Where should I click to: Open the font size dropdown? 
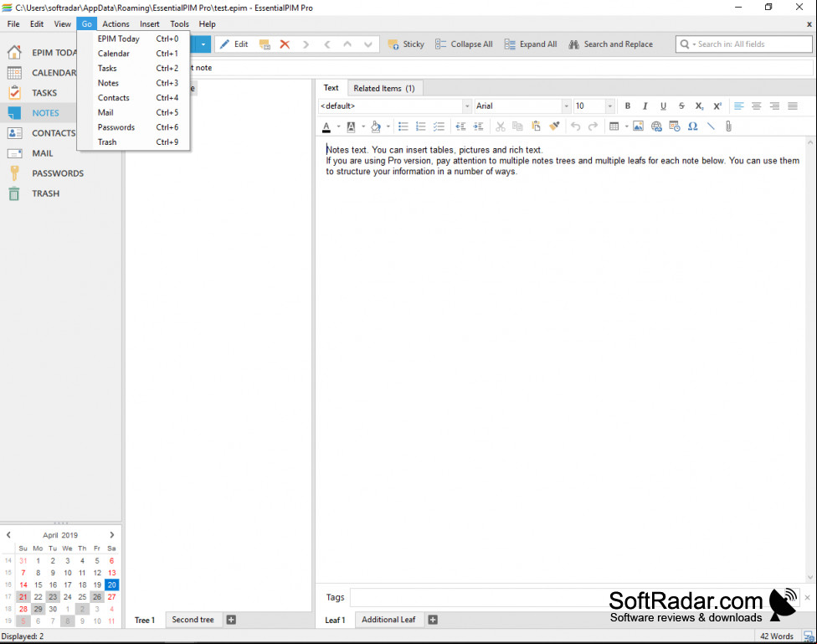click(x=610, y=106)
